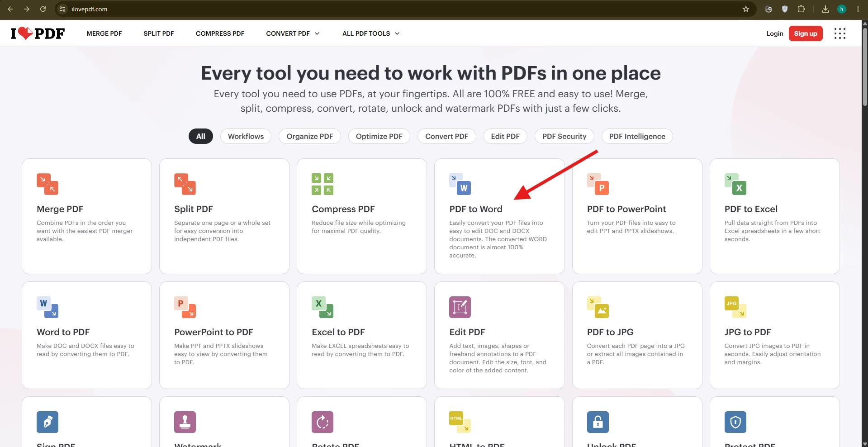Image resolution: width=868 pixels, height=447 pixels.
Task: Click the scrollbar down arrow
Action: pyautogui.click(x=865, y=443)
